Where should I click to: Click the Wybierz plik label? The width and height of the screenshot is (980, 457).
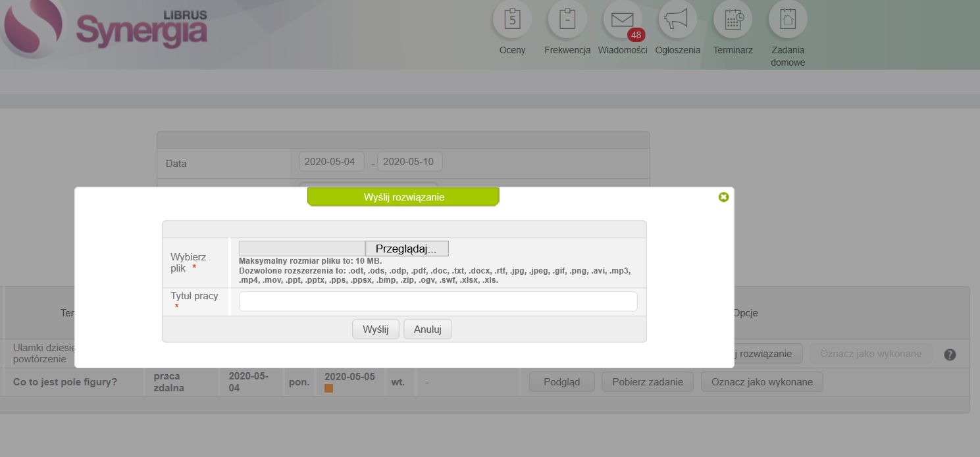pos(188,262)
